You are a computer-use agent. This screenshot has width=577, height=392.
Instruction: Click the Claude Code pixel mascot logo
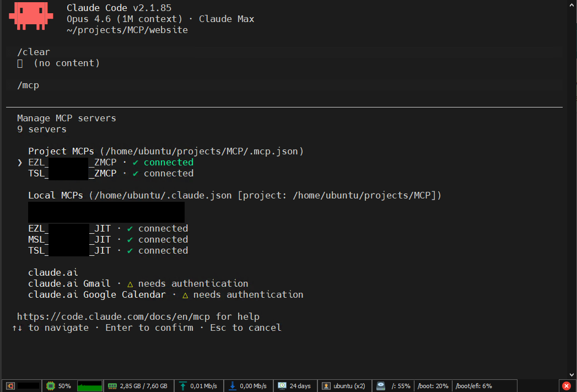(x=31, y=15)
